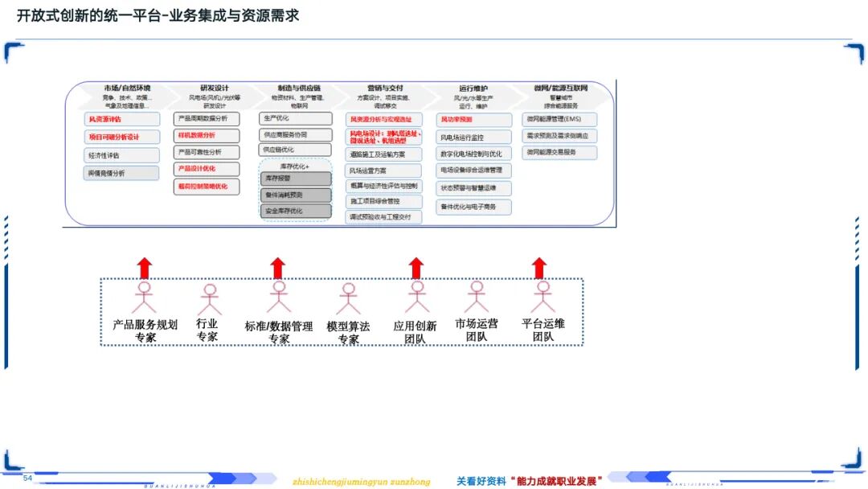
Task: Click the 库存优化+ group label
Action: click(x=294, y=166)
